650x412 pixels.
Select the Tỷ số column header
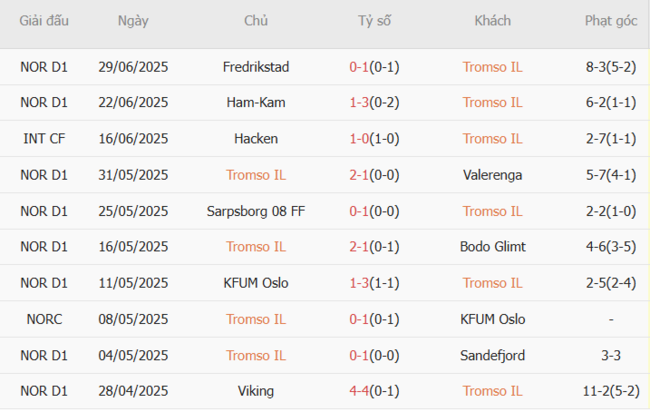[x=374, y=21]
